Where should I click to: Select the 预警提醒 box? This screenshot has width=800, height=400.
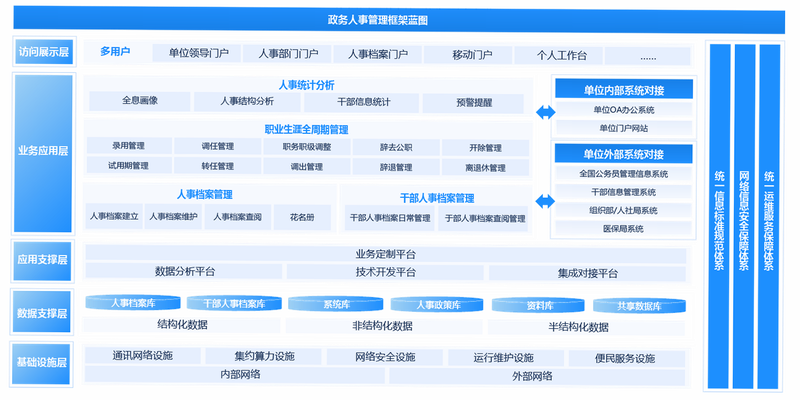click(x=473, y=103)
